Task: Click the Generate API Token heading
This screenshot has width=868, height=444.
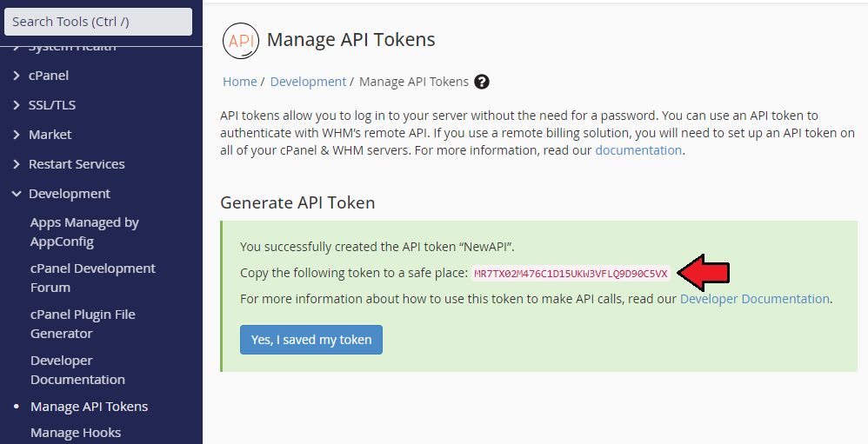Action: pos(297,203)
